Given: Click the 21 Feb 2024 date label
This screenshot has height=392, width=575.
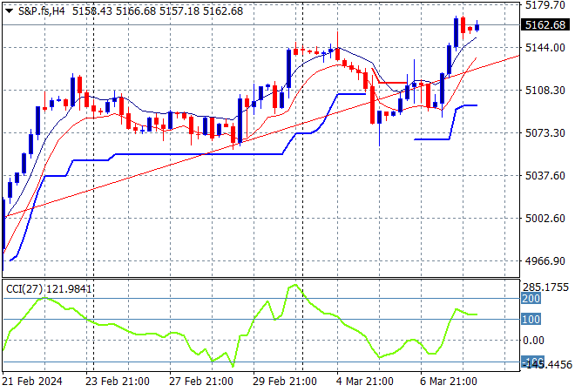Looking at the screenshot, I should (x=33, y=382).
